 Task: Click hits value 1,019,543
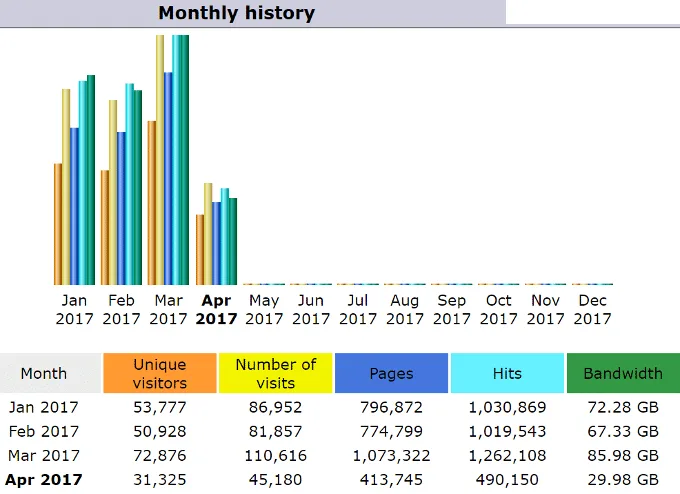507,432
